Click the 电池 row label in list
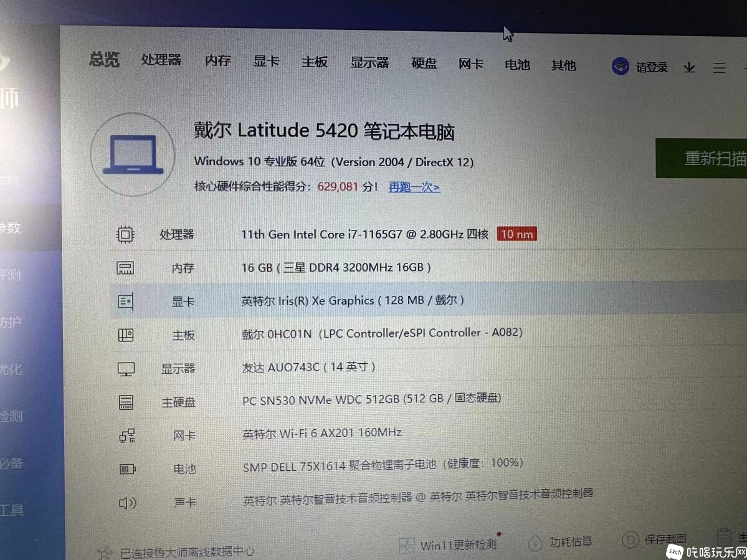This screenshot has height=560, width=747. (x=184, y=469)
